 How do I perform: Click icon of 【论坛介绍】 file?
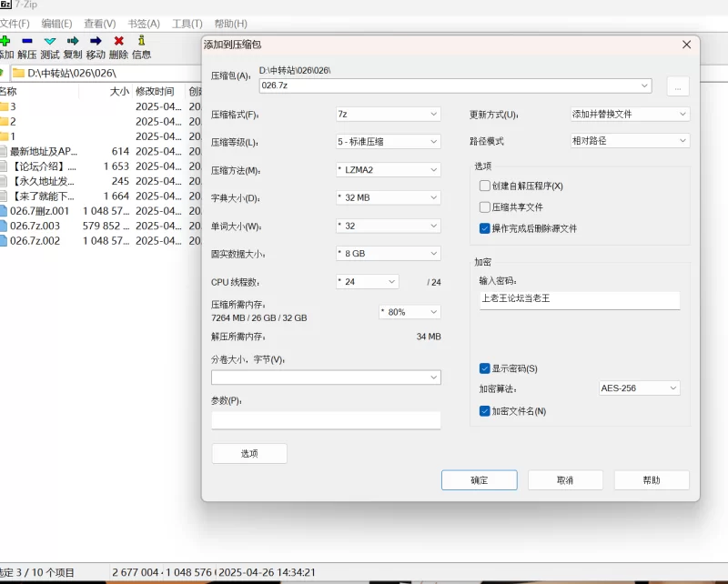[x=4, y=166]
